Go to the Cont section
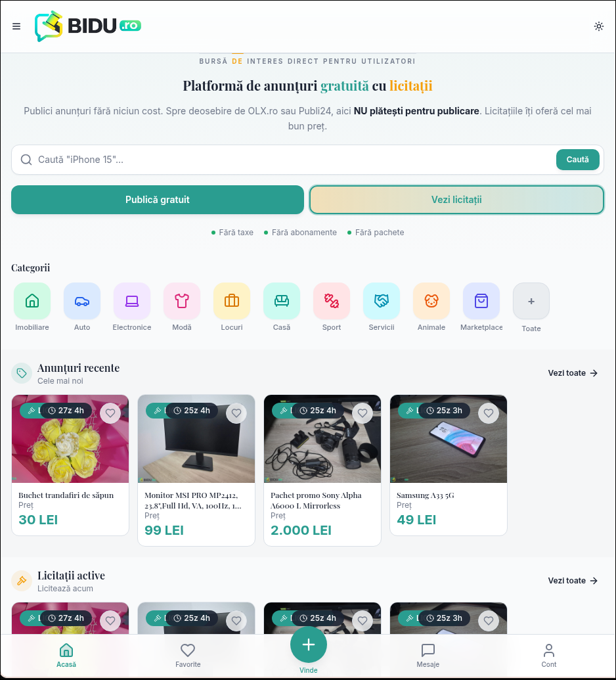The width and height of the screenshot is (616, 680). pyautogui.click(x=548, y=655)
